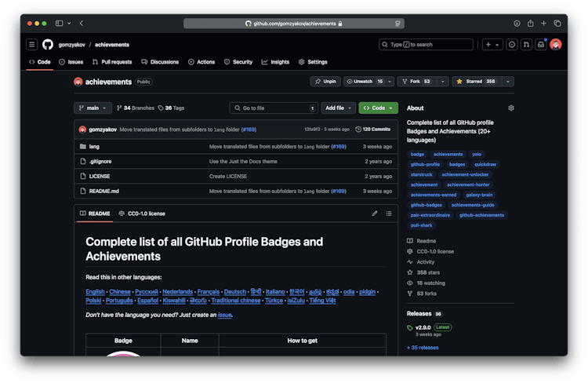Click the achievements repo avatar icon

(x=78, y=82)
